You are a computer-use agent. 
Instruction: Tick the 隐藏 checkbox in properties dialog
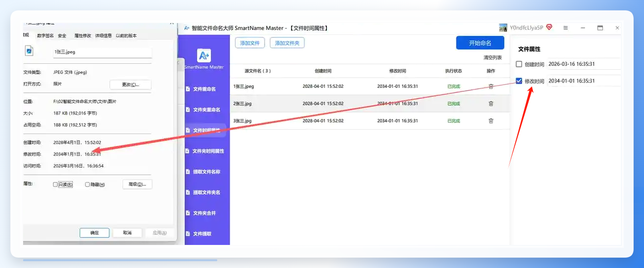[88, 185]
